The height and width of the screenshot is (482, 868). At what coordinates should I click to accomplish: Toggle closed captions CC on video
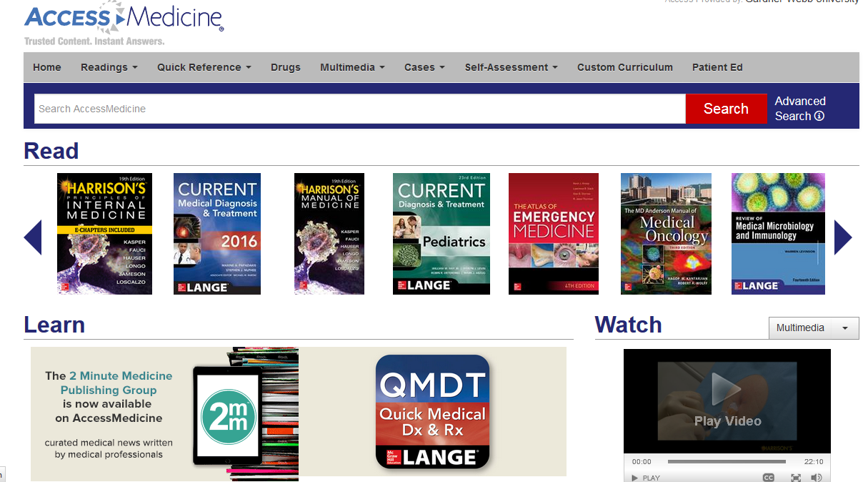769,477
